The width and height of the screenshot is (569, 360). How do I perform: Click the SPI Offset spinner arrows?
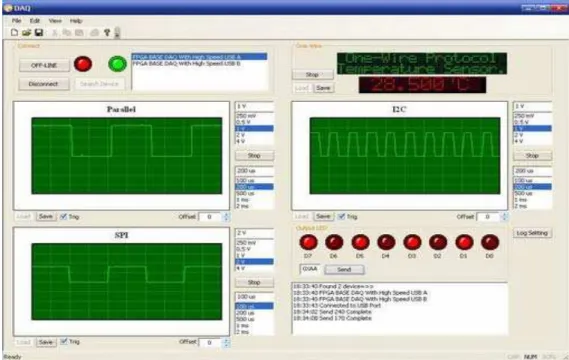[x=226, y=343]
